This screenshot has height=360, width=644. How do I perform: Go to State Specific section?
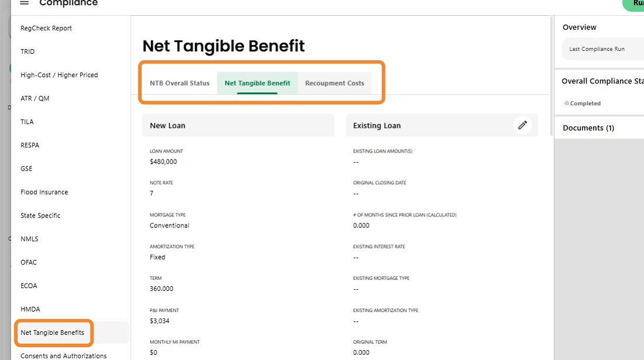point(40,215)
